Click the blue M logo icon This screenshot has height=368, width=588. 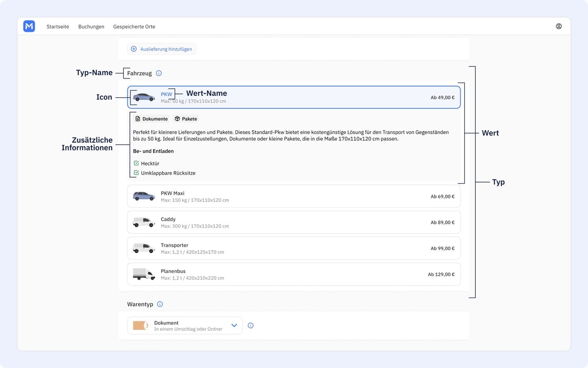[x=29, y=26]
